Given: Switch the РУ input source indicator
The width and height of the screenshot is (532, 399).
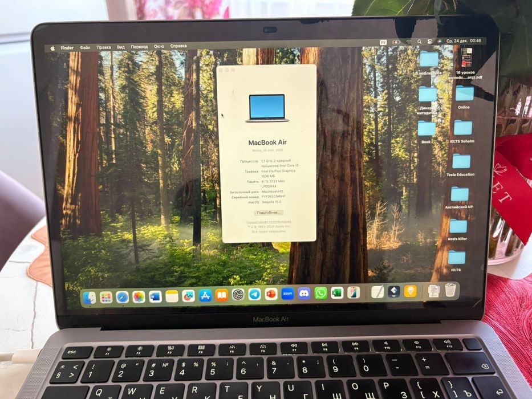Looking at the screenshot, I should point(383,42).
